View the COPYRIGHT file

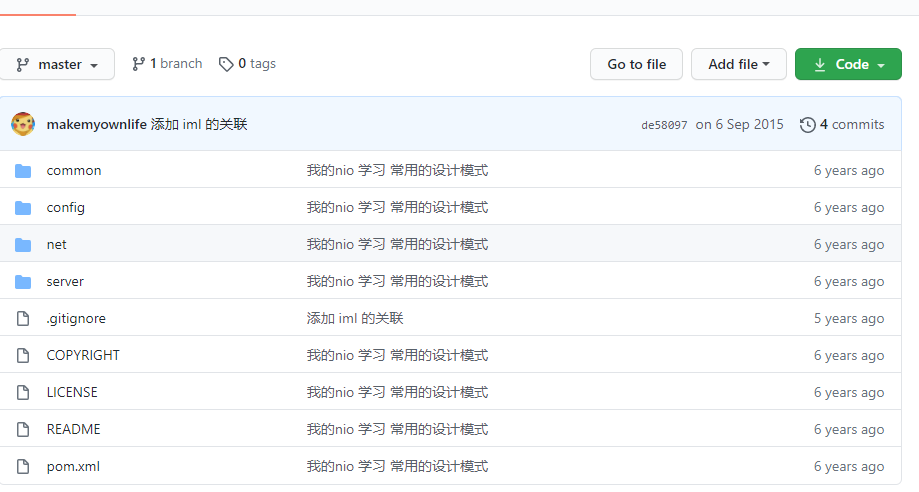83,356
